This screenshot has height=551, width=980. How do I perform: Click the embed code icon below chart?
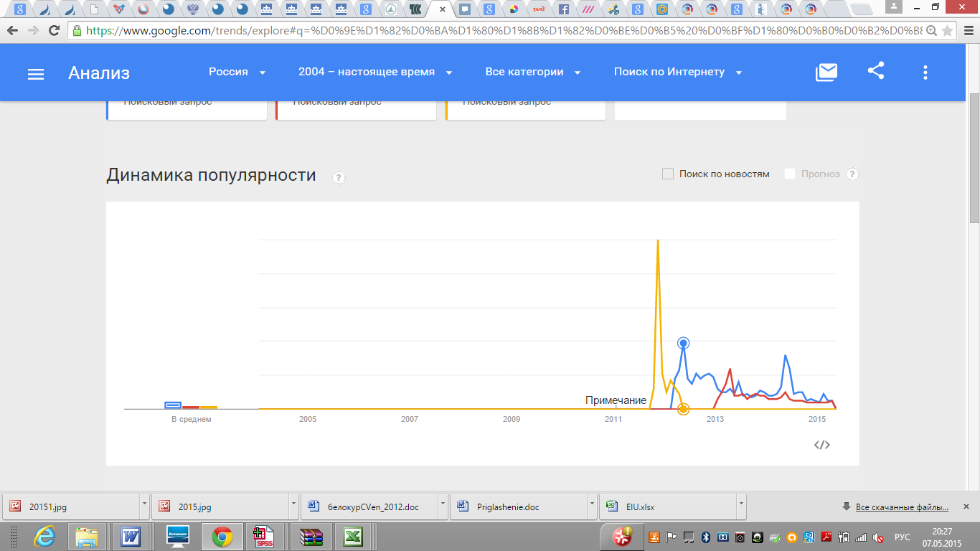[822, 445]
